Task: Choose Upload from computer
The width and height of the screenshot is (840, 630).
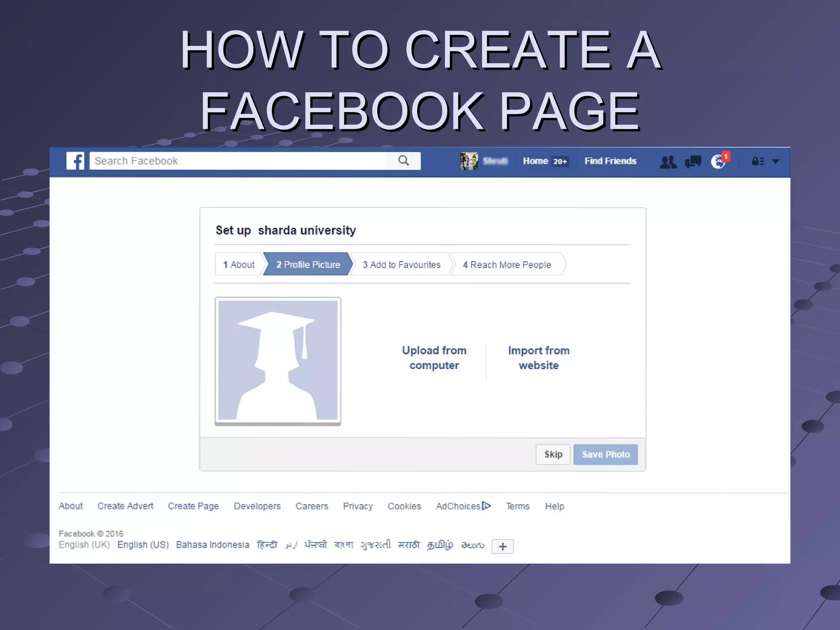Action: [x=434, y=358]
